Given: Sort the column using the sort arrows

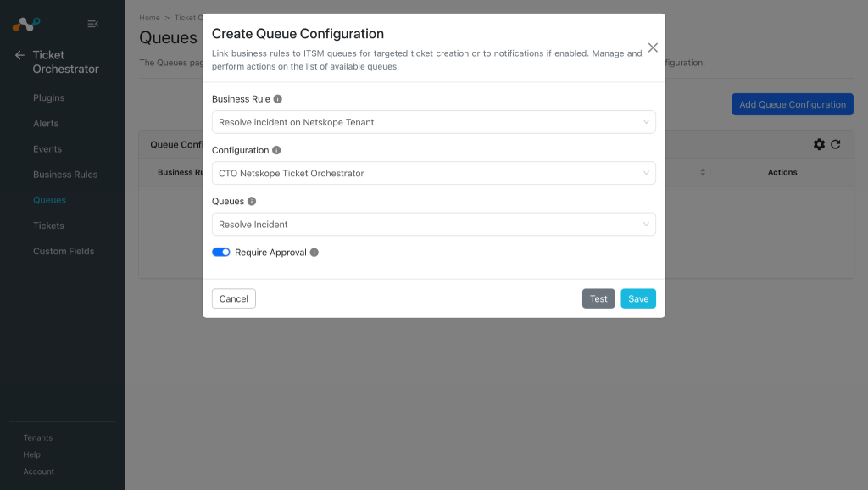Looking at the screenshot, I should coord(703,172).
